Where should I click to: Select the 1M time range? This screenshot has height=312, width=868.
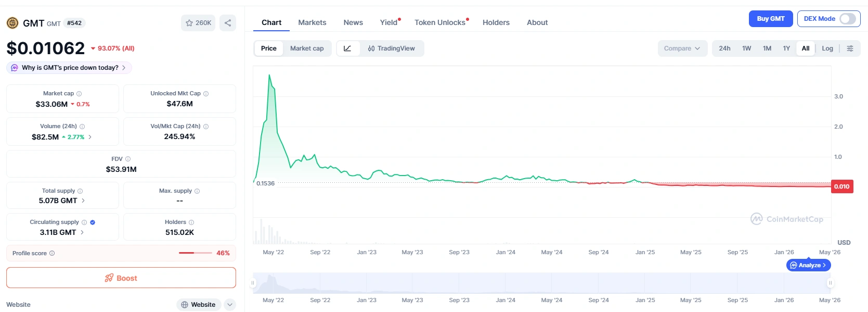pyautogui.click(x=767, y=48)
